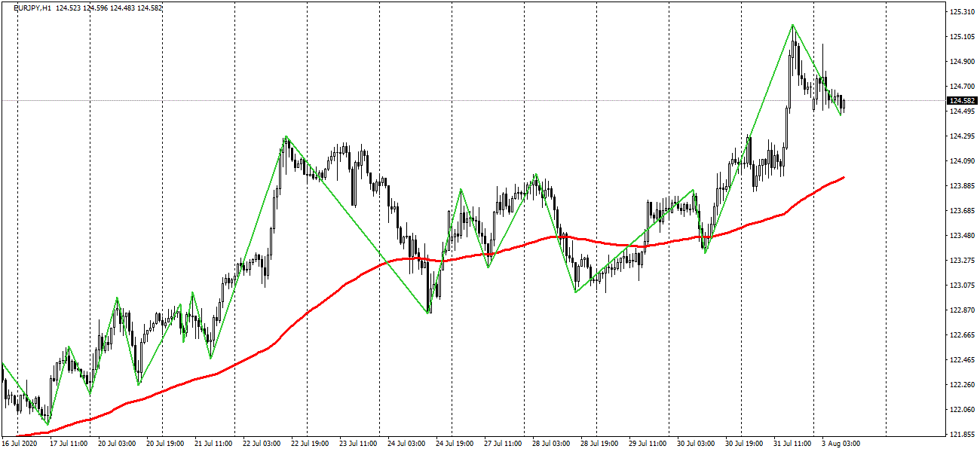The width and height of the screenshot is (980, 452).
Task: Click the 123.480 price axis label
Action: point(963,236)
